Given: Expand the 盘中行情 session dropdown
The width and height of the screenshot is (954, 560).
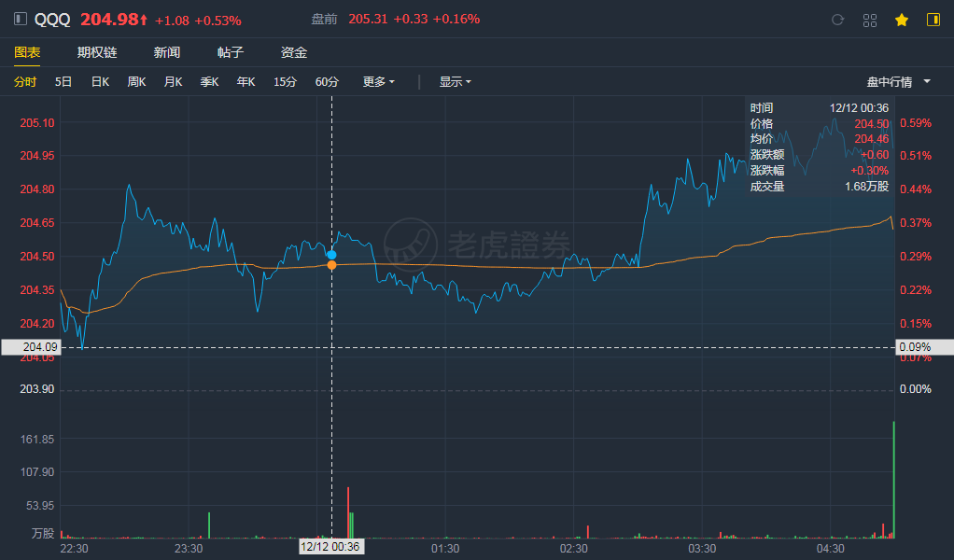Looking at the screenshot, I should pyautogui.click(x=899, y=82).
